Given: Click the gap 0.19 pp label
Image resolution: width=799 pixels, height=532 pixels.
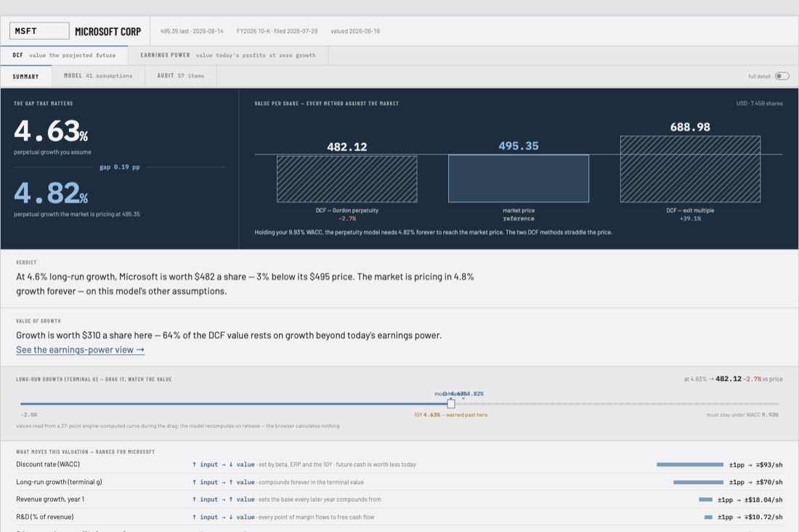Looking at the screenshot, I should click(x=119, y=167).
